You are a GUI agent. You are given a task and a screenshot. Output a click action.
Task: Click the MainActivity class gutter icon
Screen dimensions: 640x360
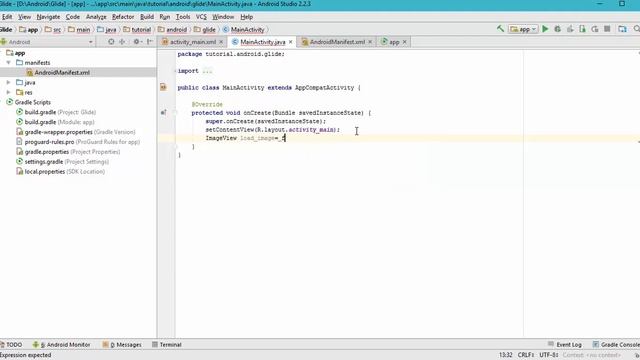[x=163, y=87]
